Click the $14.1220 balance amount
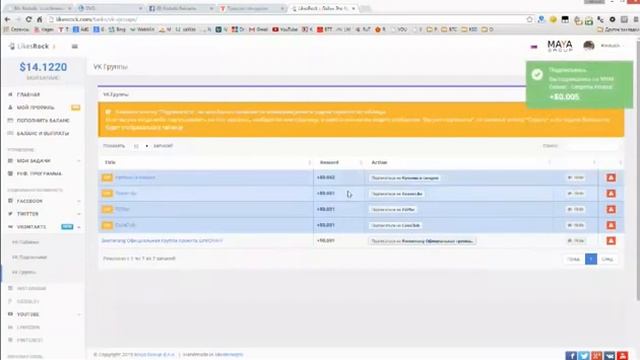The height and width of the screenshot is (360, 640). tap(43, 67)
